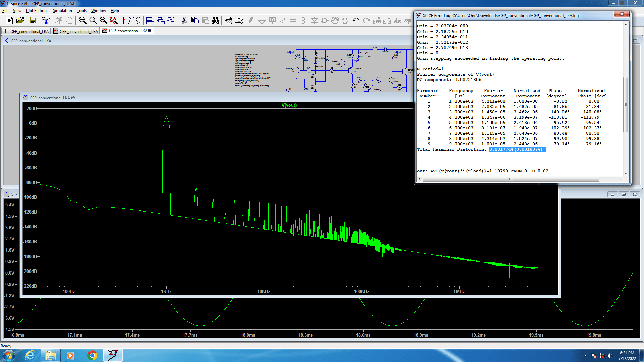644x362 pixels.
Task: Click the Redo toolbar icon
Action: point(366,21)
